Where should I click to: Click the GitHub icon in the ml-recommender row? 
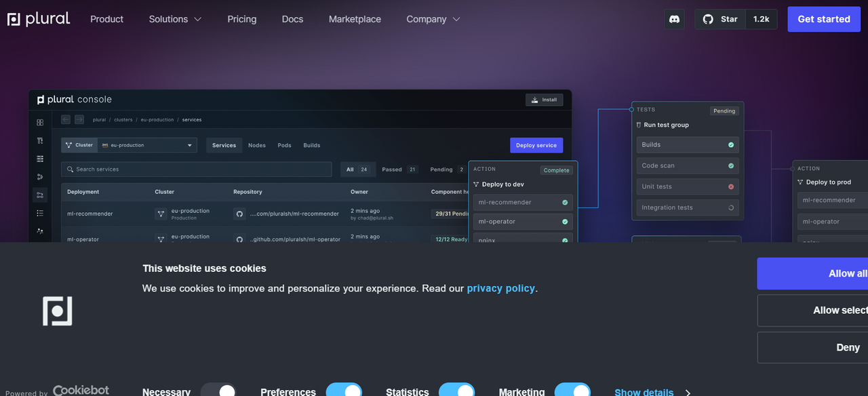(x=239, y=214)
